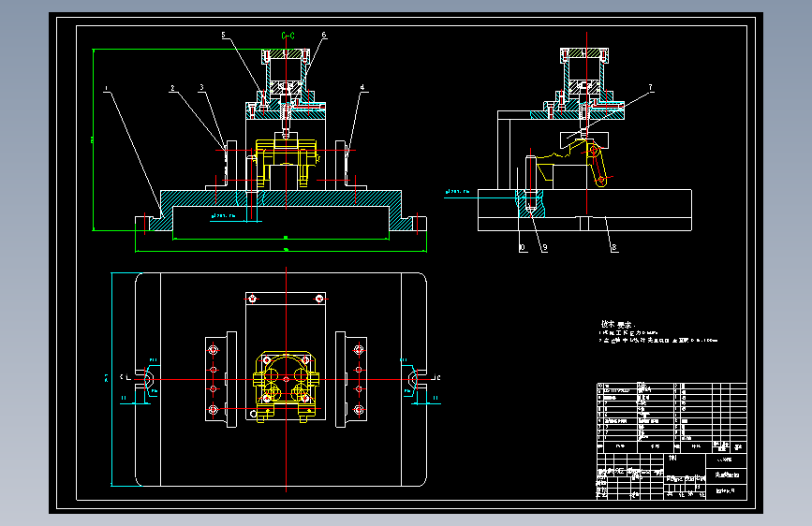
Task: Pick the callout number 4 label
Action: click(x=362, y=87)
